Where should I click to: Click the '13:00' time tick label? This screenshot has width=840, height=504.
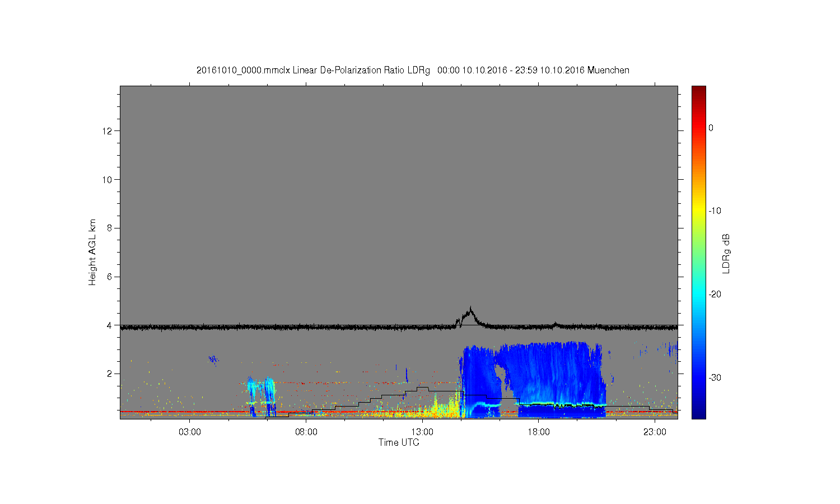tap(422, 432)
